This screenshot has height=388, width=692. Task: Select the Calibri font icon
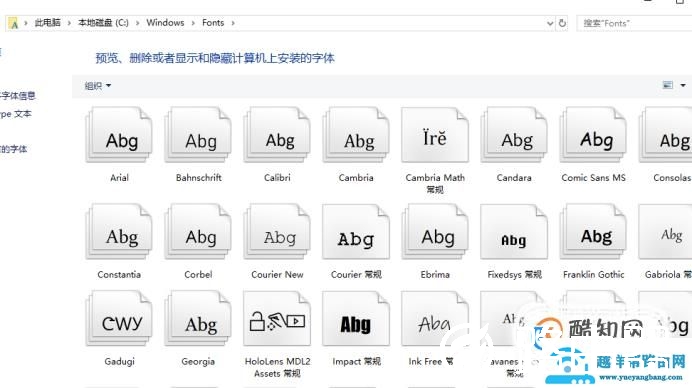[277, 135]
